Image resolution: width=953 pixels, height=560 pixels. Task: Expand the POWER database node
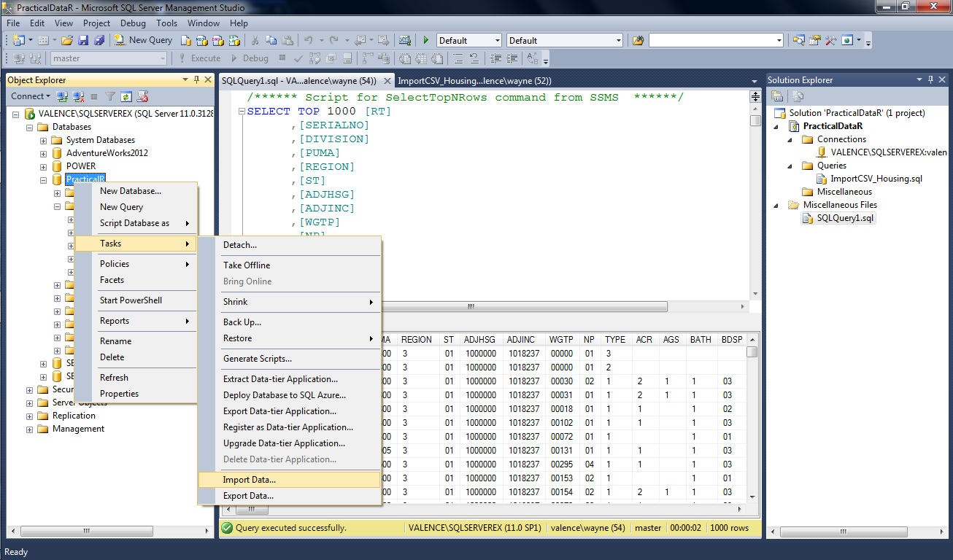click(x=43, y=166)
